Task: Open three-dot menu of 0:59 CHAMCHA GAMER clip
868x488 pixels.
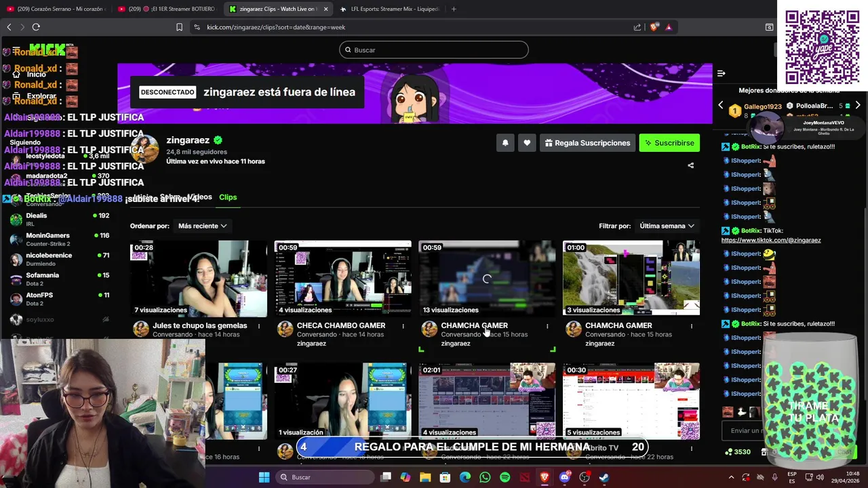Action: point(547,326)
